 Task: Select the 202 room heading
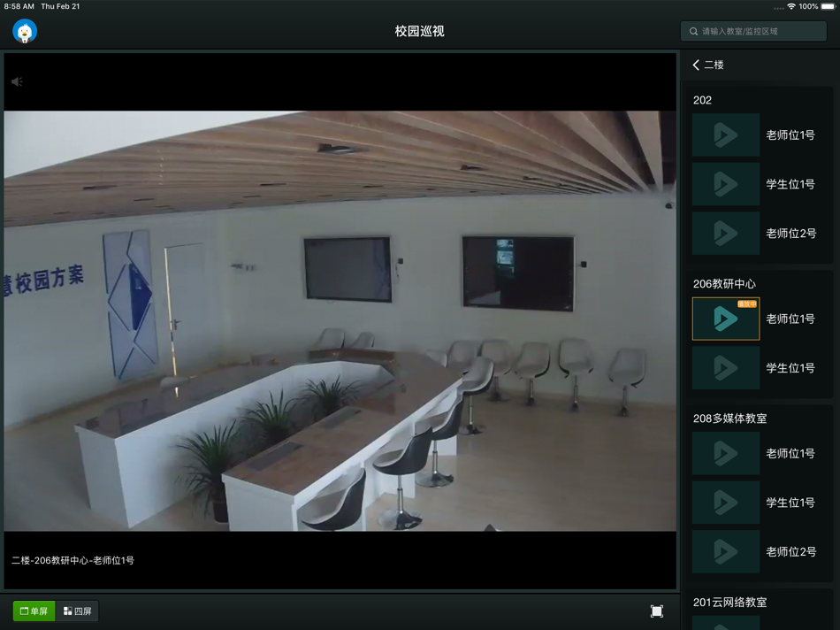702,100
